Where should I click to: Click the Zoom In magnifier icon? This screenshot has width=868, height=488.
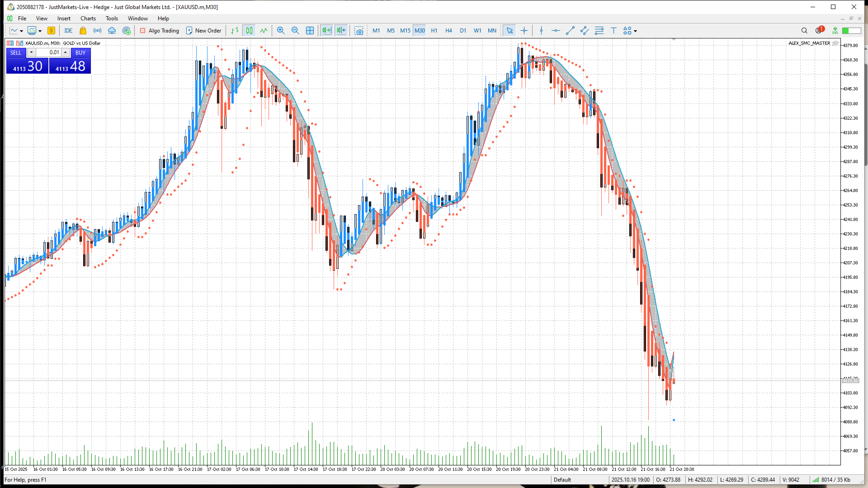281,31
